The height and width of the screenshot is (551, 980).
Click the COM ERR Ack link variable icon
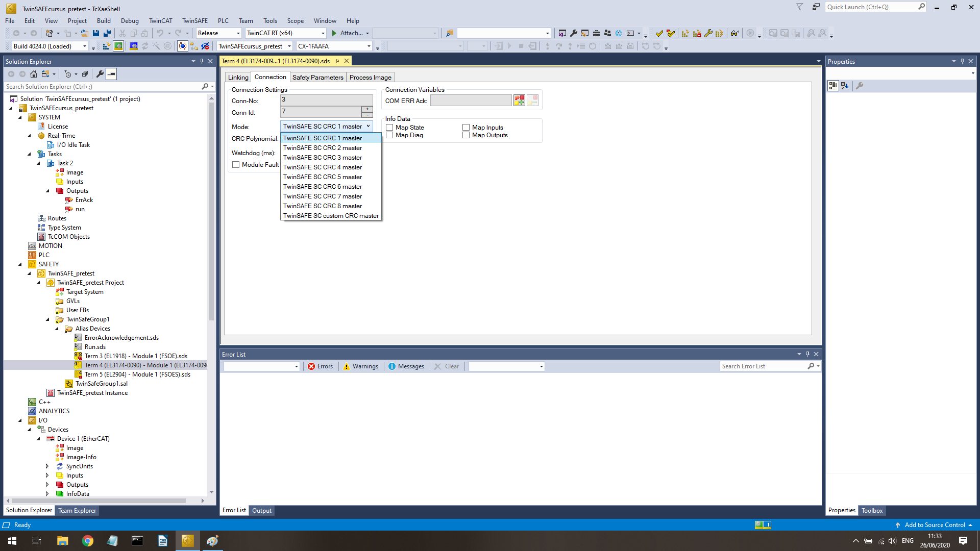click(x=519, y=101)
